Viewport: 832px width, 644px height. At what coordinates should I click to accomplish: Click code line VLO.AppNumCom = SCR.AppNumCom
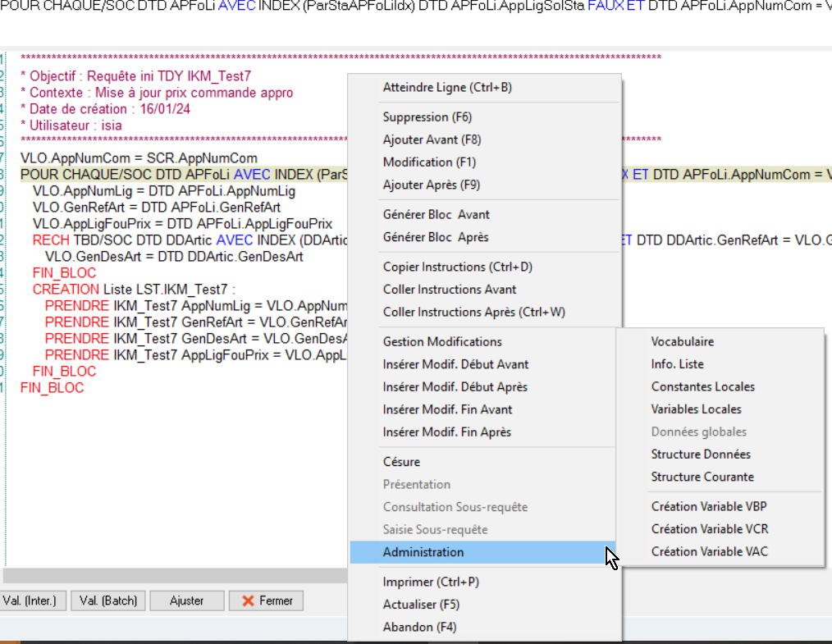tap(139, 158)
